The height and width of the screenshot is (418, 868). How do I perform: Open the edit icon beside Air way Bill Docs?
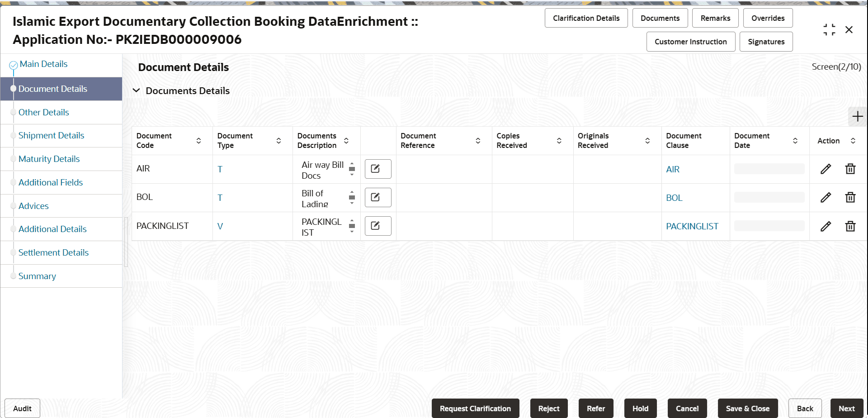point(378,169)
